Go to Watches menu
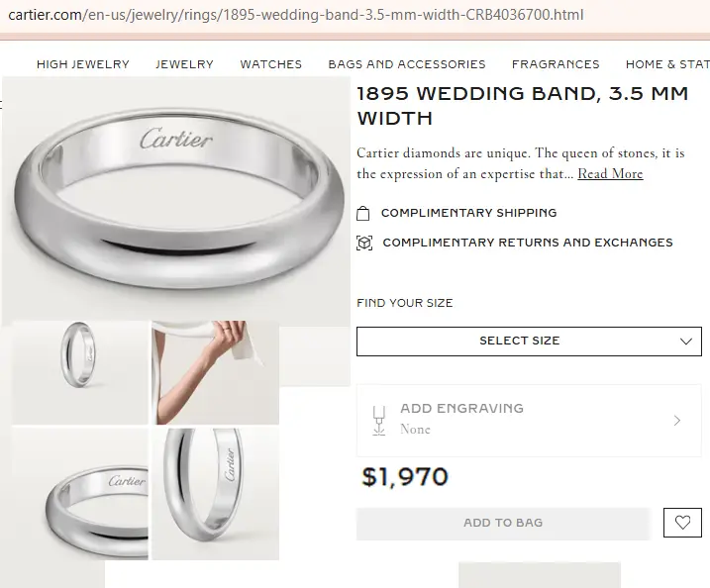The image size is (710, 588). tap(270, 64)
